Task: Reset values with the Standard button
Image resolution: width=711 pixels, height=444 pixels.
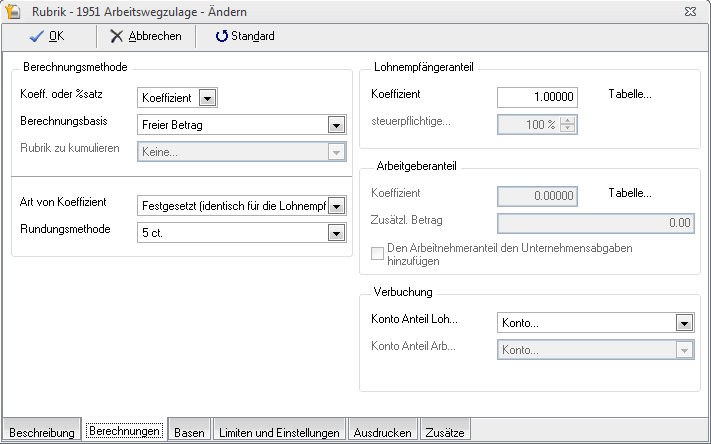Action: 244,36
